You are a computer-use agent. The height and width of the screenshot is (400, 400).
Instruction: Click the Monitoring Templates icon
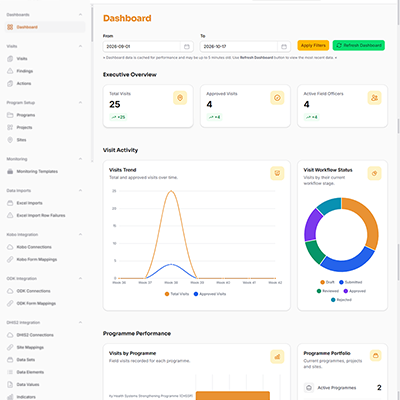pyautogui.click(x=10, y=171)
